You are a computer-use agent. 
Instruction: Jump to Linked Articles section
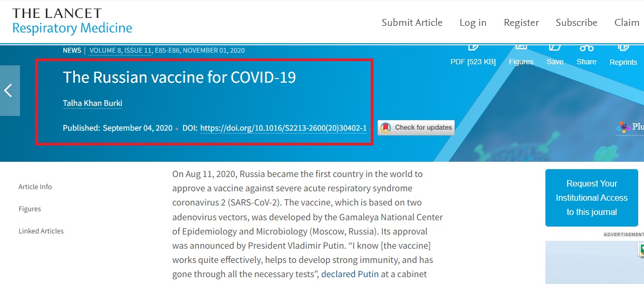pos(41,231)
